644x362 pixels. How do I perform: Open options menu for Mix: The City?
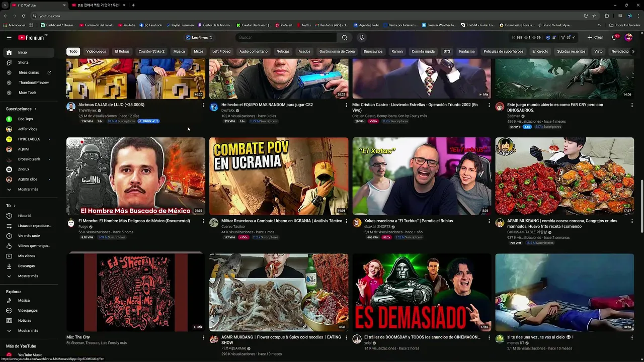(203, 337)
